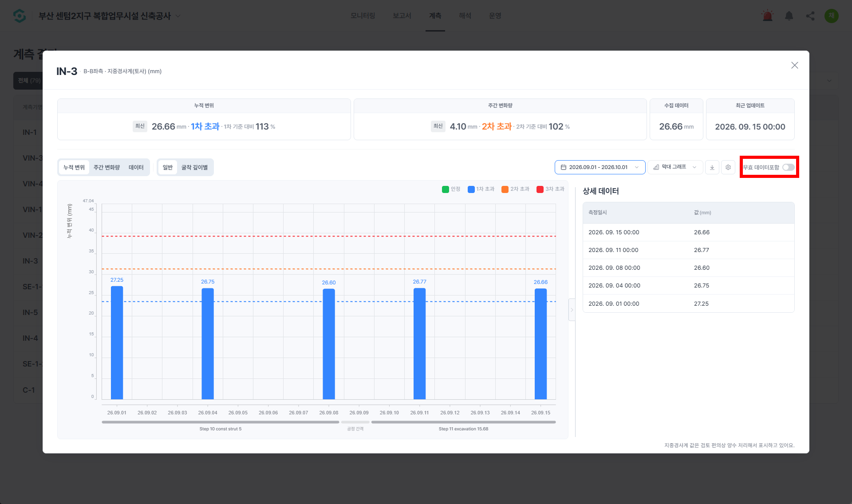Switch to the 주간 변화량 tab

click(106, 167)
